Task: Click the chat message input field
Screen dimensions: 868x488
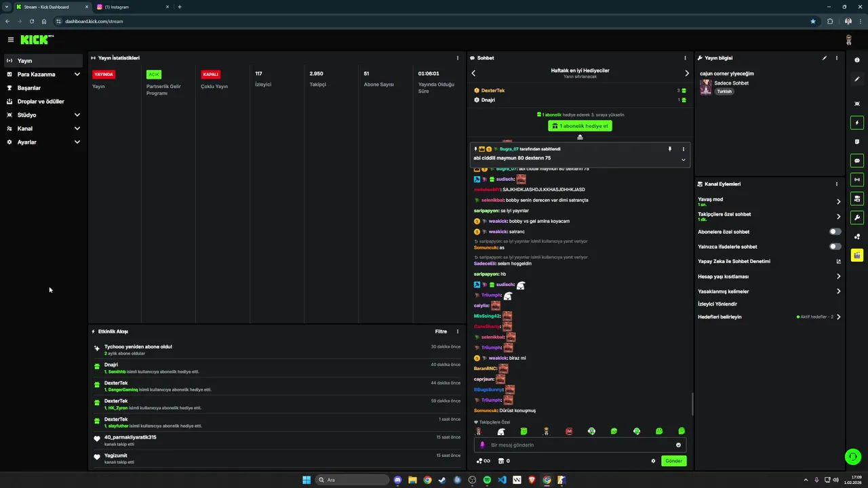Action: (580, 445)
